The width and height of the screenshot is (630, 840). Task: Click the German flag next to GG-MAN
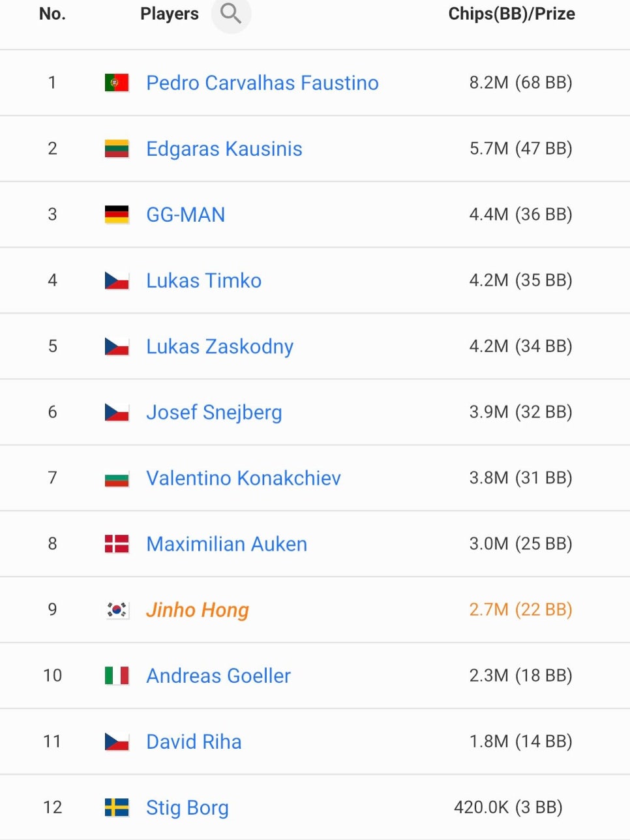click(x=117, y=214)
